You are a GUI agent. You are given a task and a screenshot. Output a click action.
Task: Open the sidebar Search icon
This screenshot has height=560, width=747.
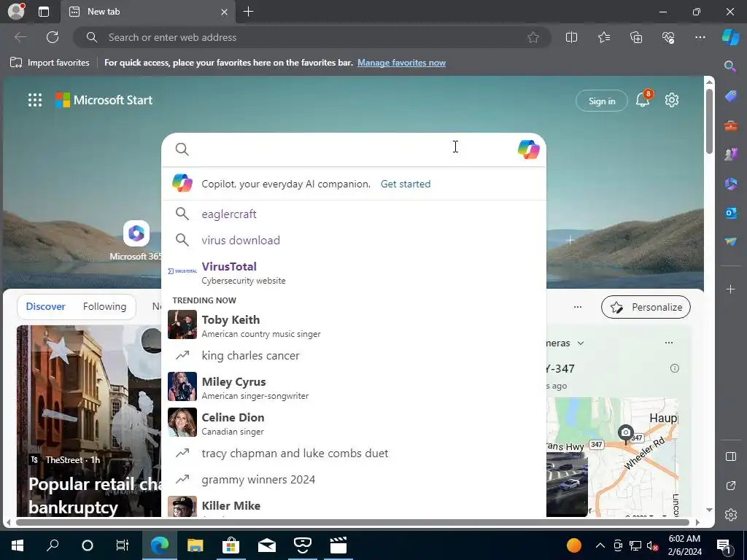click(730, 66)
